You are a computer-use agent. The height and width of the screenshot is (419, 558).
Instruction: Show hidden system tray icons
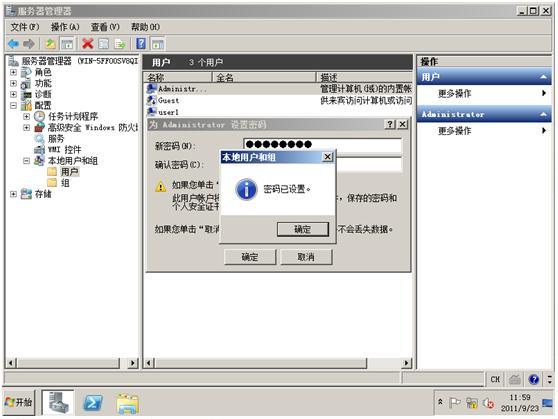(440, 402)
